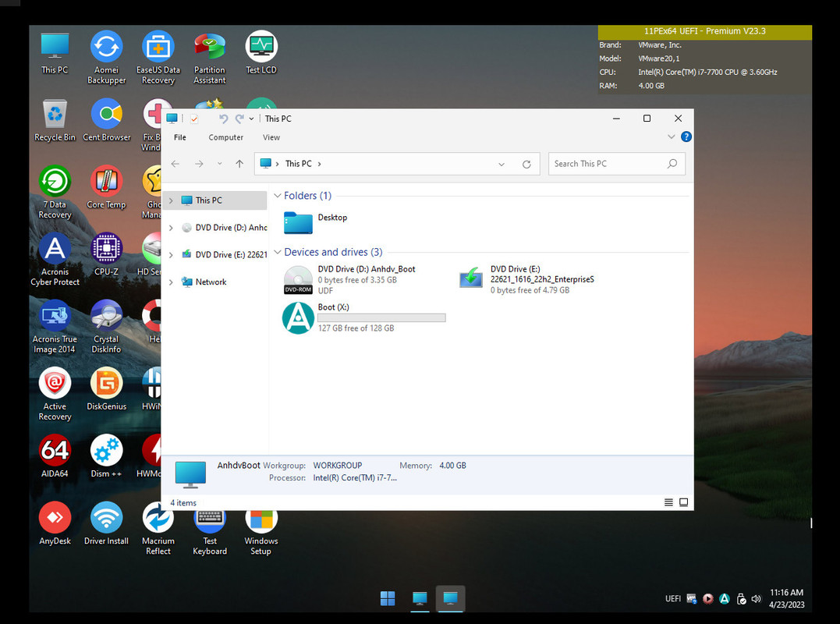Click the Undo icon in Explorer title bar

pyautogui.click(x=223, y=119)
